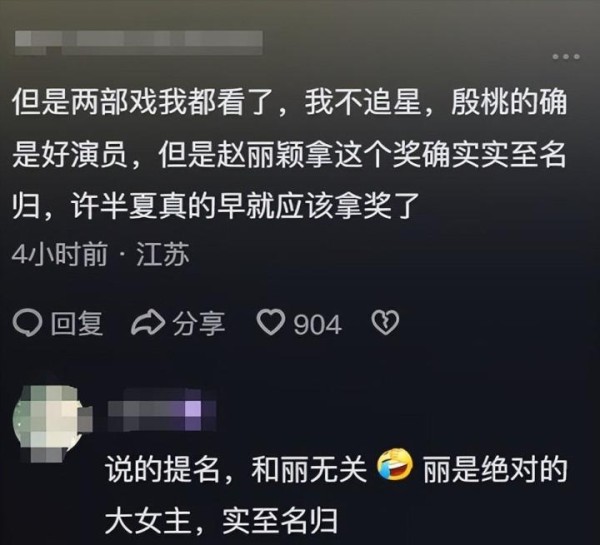
Task: Click the first comment line mentioning 殷桃
Action: coord(290,103)
